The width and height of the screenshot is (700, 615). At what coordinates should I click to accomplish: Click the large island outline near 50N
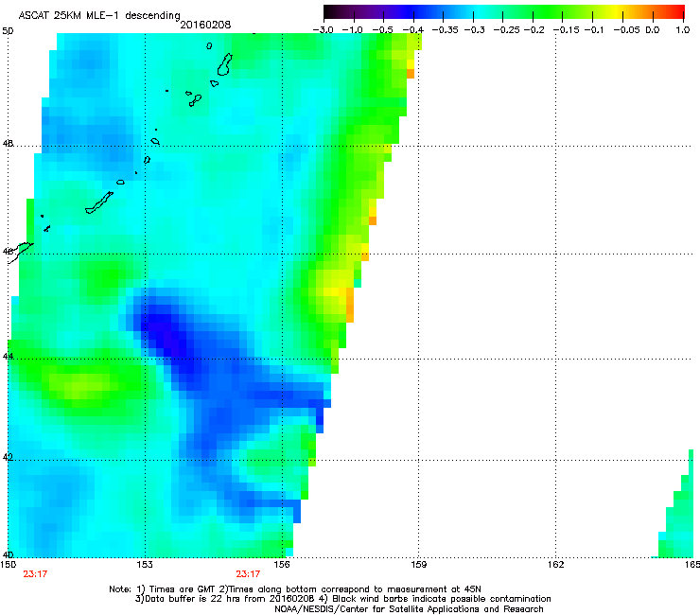tap(224, 64)
